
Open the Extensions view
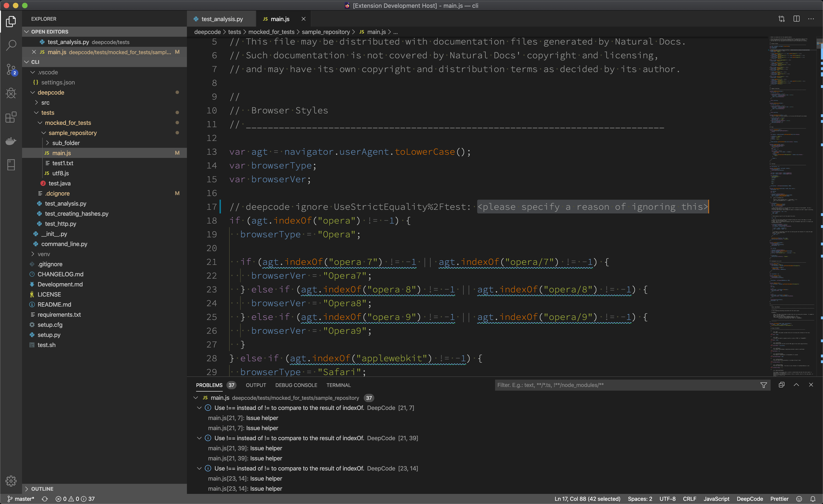[x=11, y=117]
